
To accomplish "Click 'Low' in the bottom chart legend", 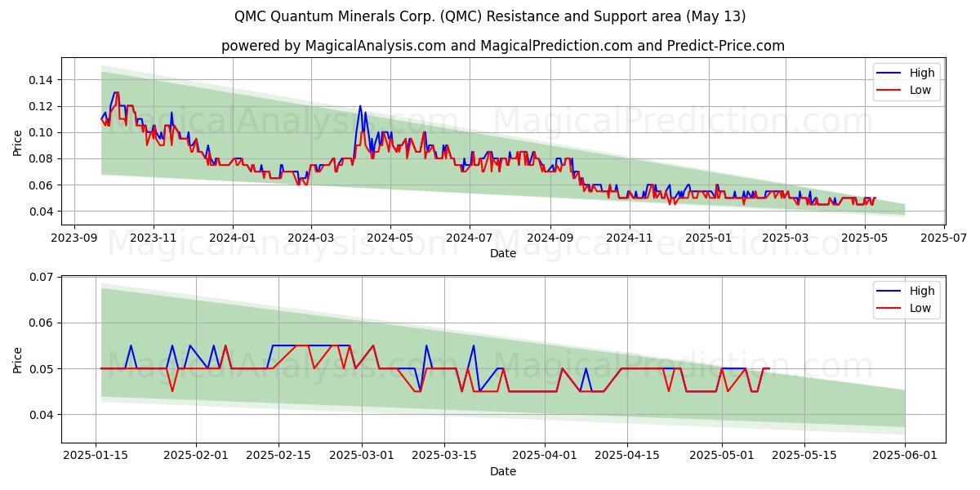I will [x=920, y=308].
